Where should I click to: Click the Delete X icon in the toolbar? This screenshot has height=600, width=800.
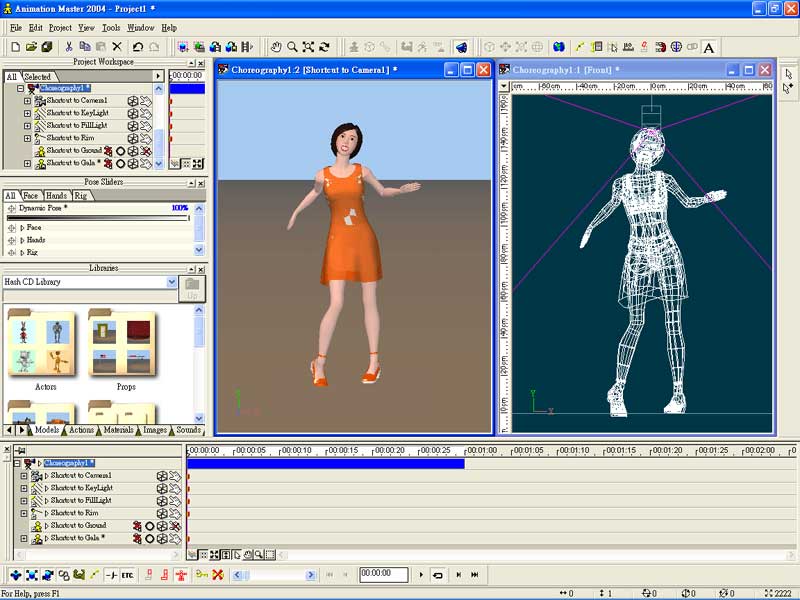117,47
